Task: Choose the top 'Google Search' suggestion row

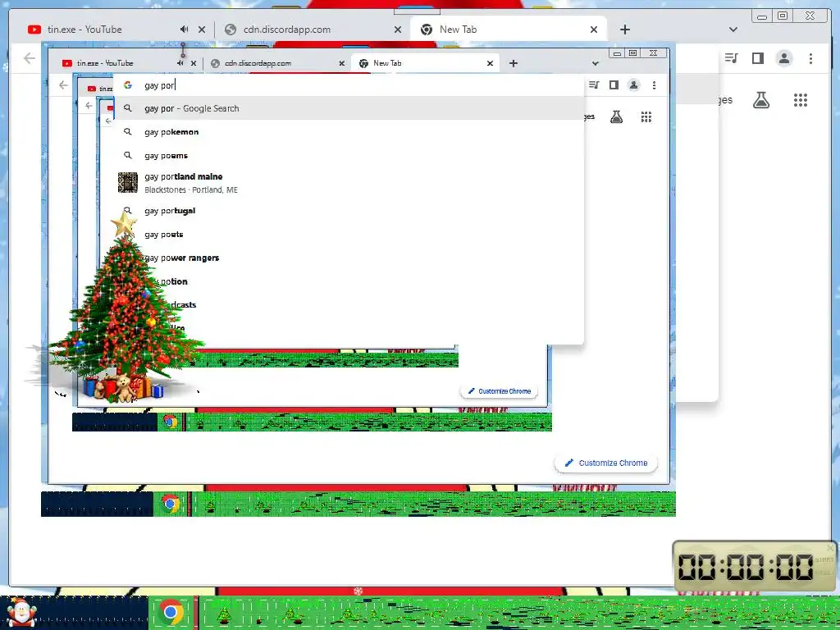Action: click(x=348, y=108)
